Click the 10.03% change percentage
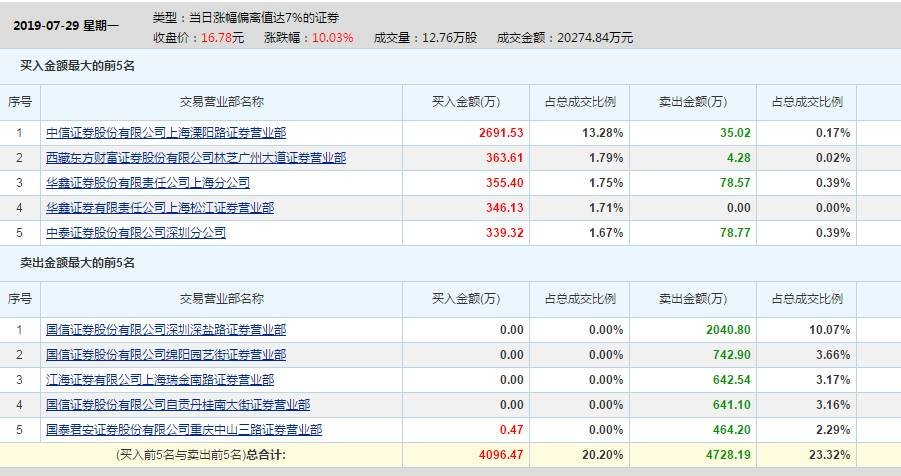Viewport: 901px width, 476px height. 333,38
